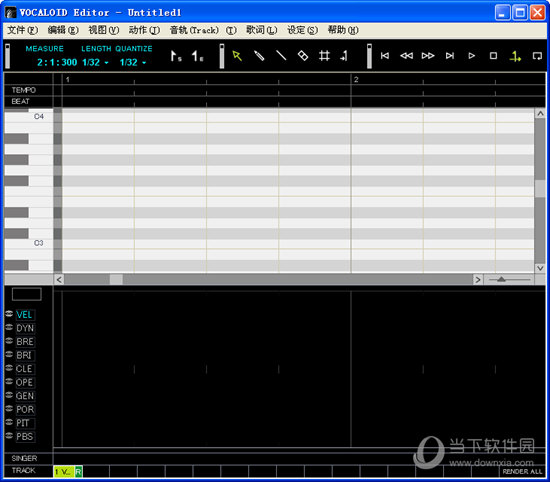Toggle the green R render button
The image size is (550, 482).
78,472
